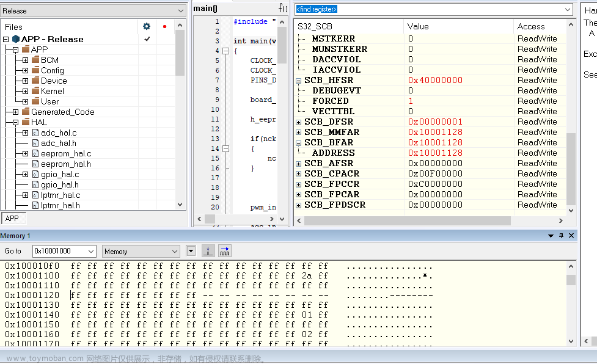Click the adc_hal.c file icon
This screenshot has height=364, width=597.
tap(35, 133)
